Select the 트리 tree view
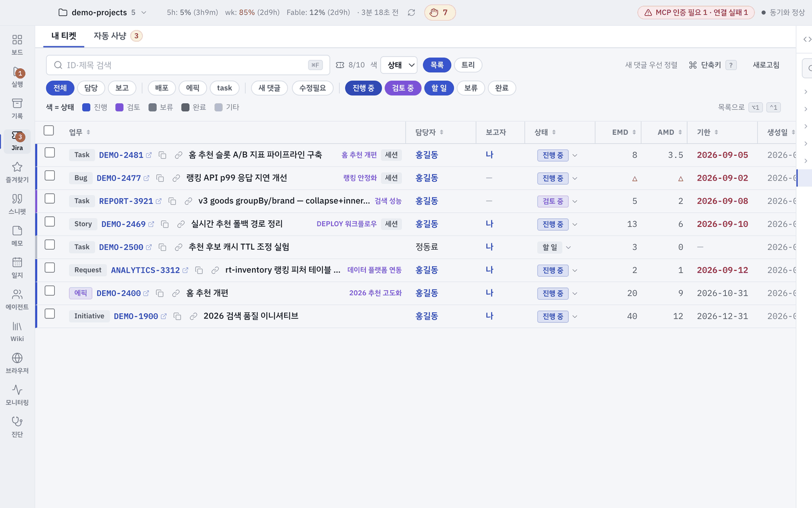 468,65
